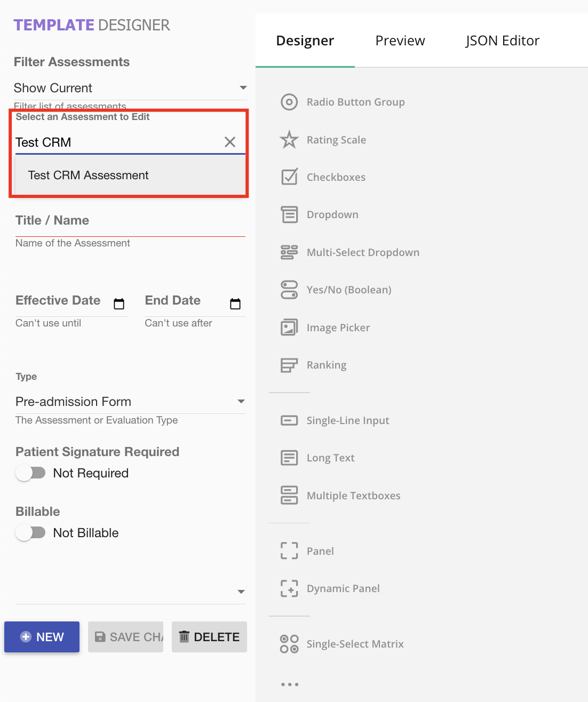Switch to the Preview tab

point(400,41)
